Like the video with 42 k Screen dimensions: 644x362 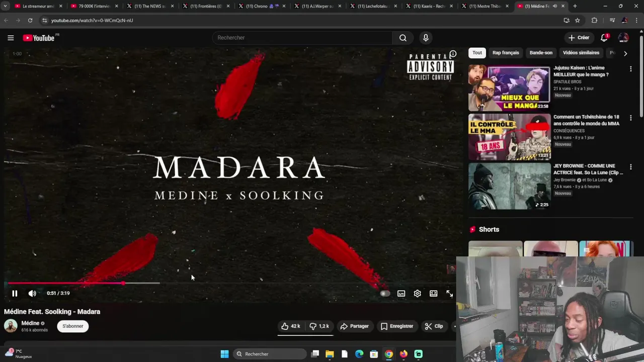291,326
